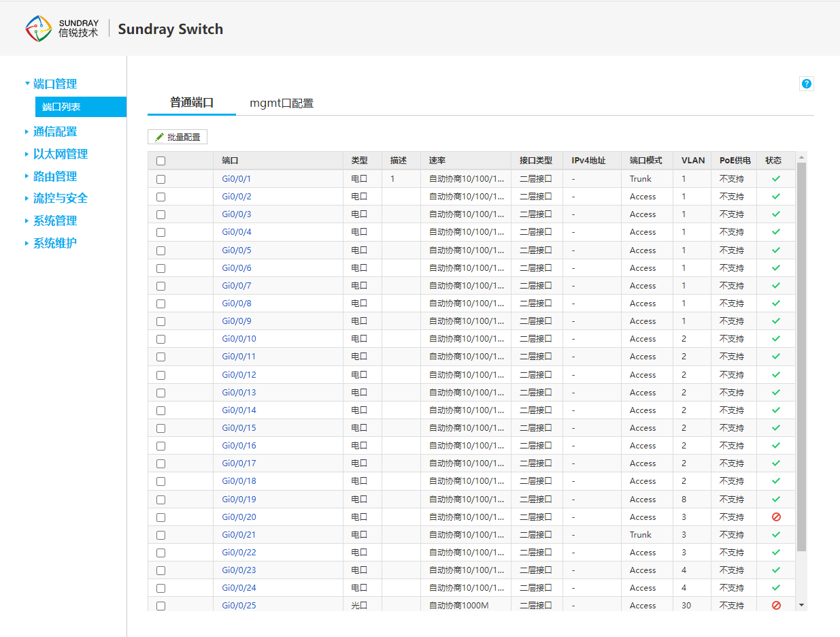Check the select-all checkbox in table header

tap(161, 161)
